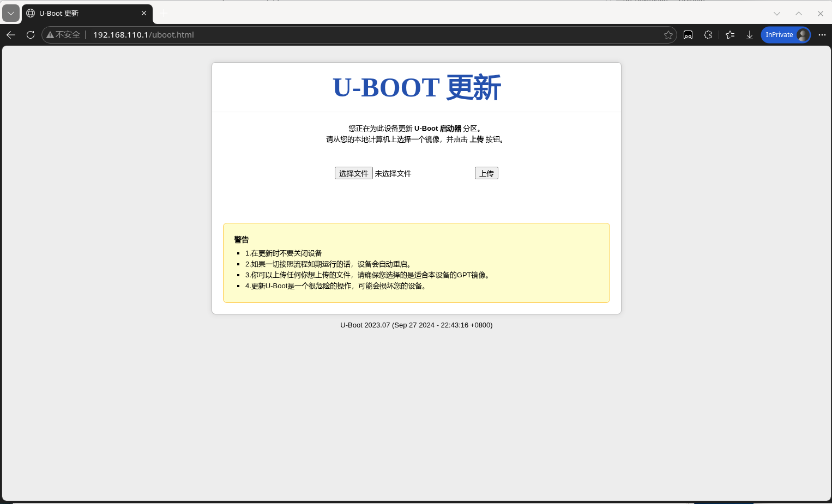The height and width of the screenshot is (504, 832).
Task: Click the U-Boot 2023.07 version footer text
Action: [416, 325]
